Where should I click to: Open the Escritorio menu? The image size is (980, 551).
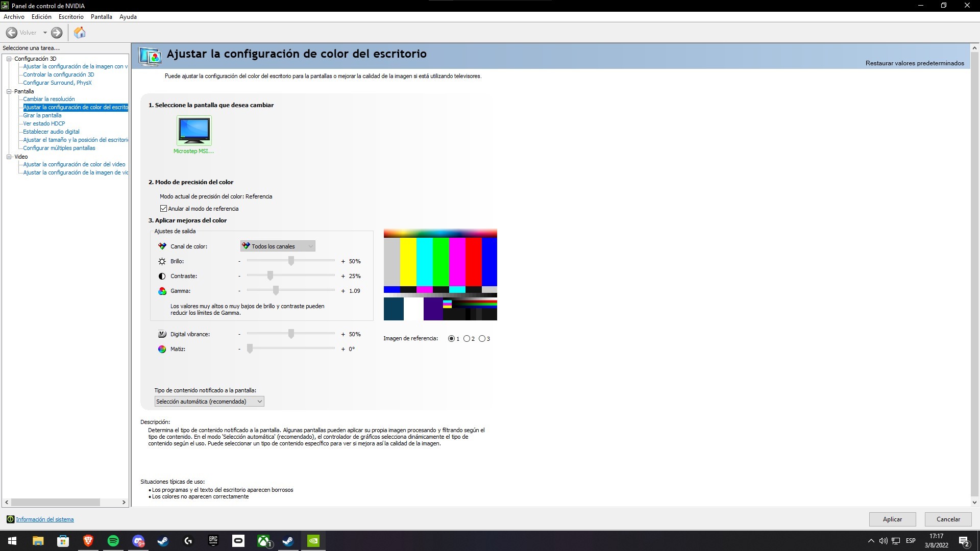point(71,17)
